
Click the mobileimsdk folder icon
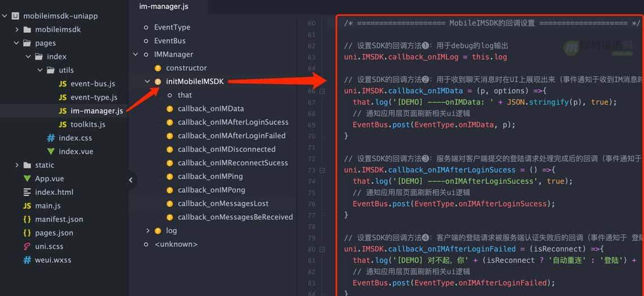coord(27,29)
